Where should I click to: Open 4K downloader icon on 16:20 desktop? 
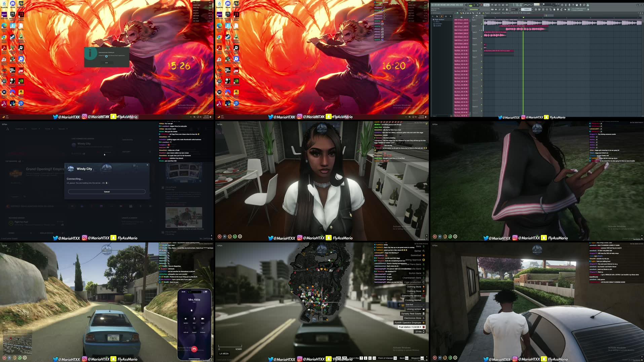(219, 92)
